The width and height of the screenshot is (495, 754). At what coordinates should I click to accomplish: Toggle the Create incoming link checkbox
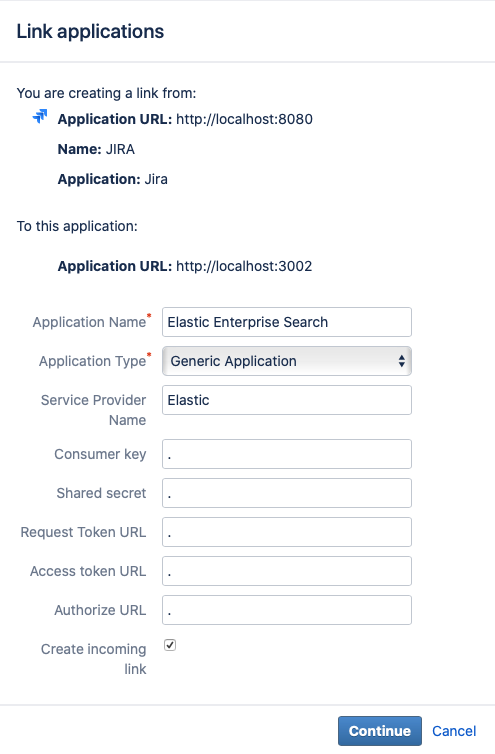(x=170, y=645)
